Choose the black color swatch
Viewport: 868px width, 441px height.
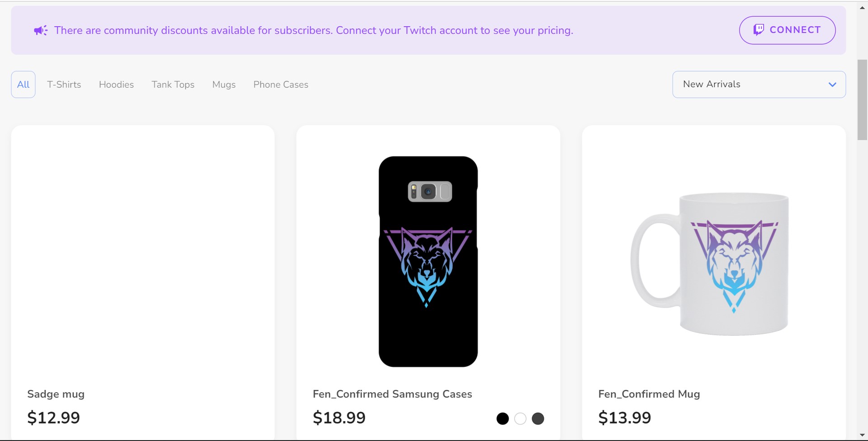tap(502, 419)
